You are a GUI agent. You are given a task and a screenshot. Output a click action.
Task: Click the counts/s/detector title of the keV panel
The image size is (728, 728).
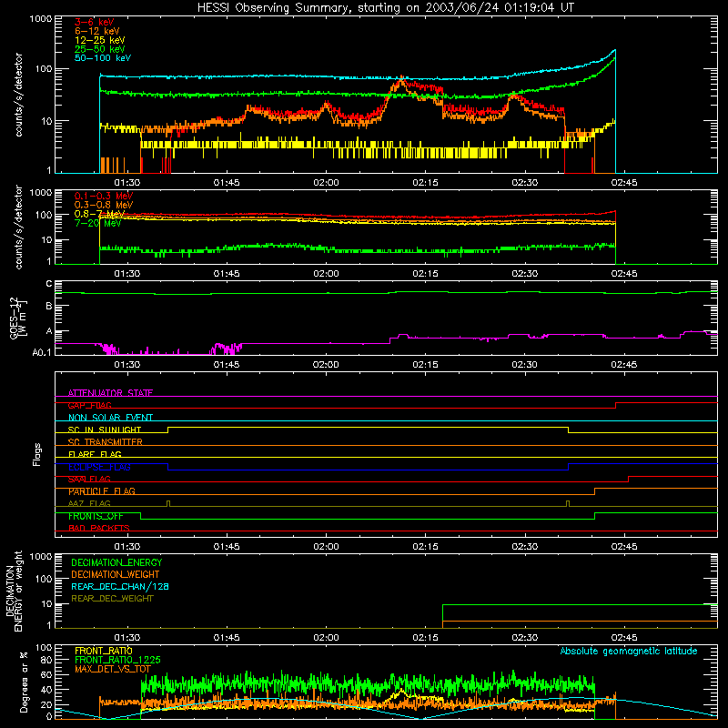[18, 95]
